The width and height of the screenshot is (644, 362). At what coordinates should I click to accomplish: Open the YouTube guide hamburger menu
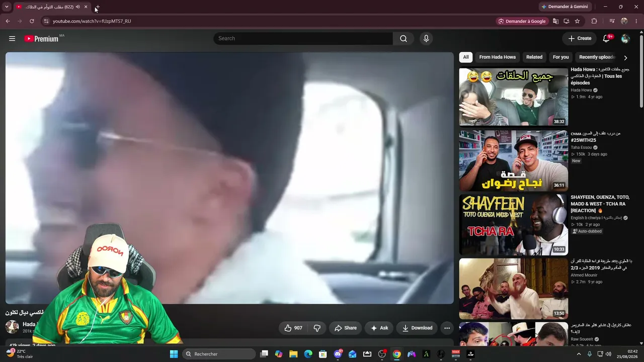(12, 39)
